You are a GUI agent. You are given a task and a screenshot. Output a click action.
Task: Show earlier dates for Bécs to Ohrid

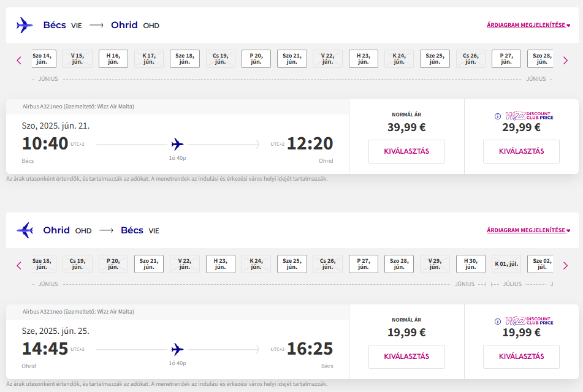tap(19, 60)
